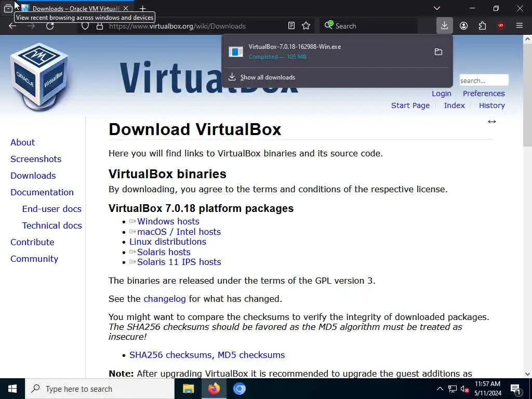This screenshot has width=532, height=399.
Task: Open the Index link
Action: (x=454, y=105)
